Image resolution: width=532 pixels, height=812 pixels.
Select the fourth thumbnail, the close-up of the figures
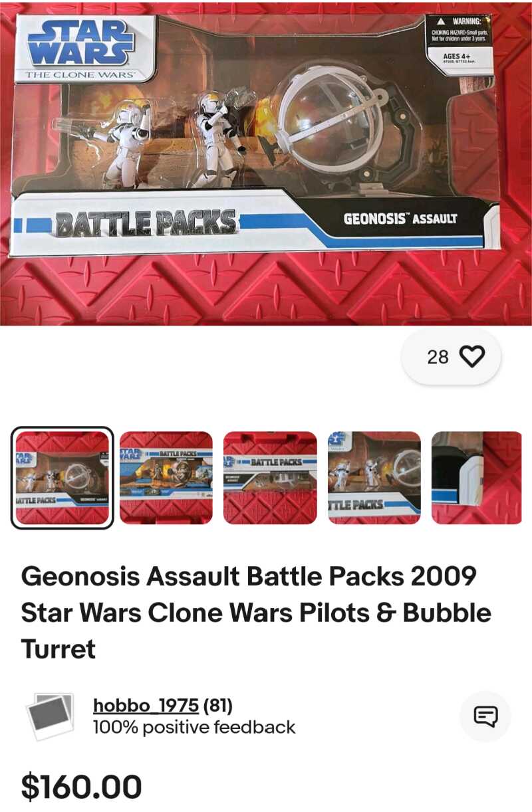(x=374, y=478)
